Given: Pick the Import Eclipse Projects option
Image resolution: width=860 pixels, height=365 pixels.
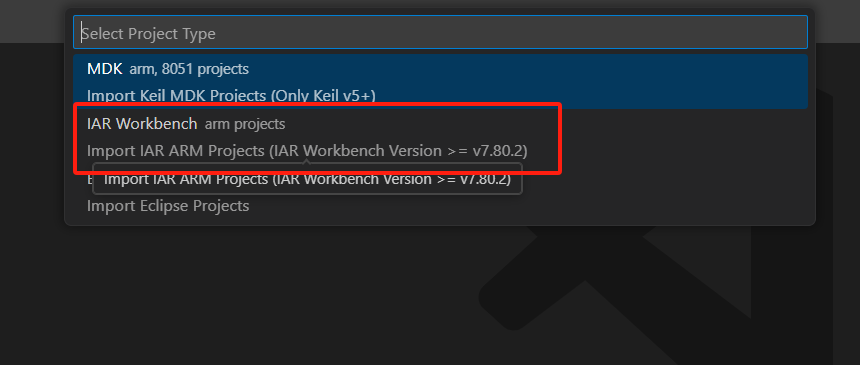Looking at the screenshot, I should 168,206.
